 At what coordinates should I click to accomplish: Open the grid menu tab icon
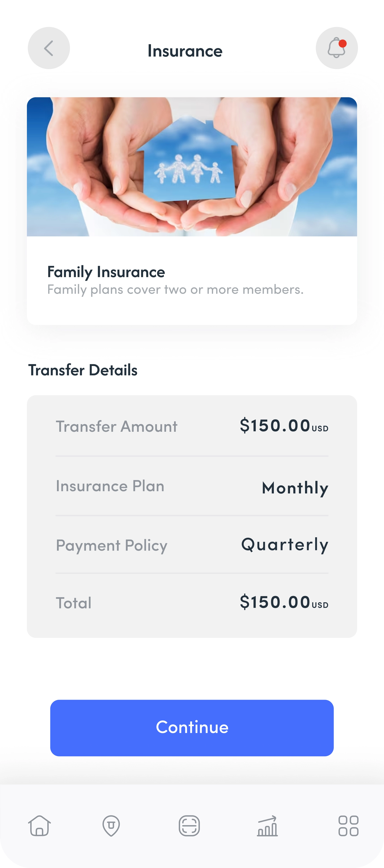[x=348, y=826]
